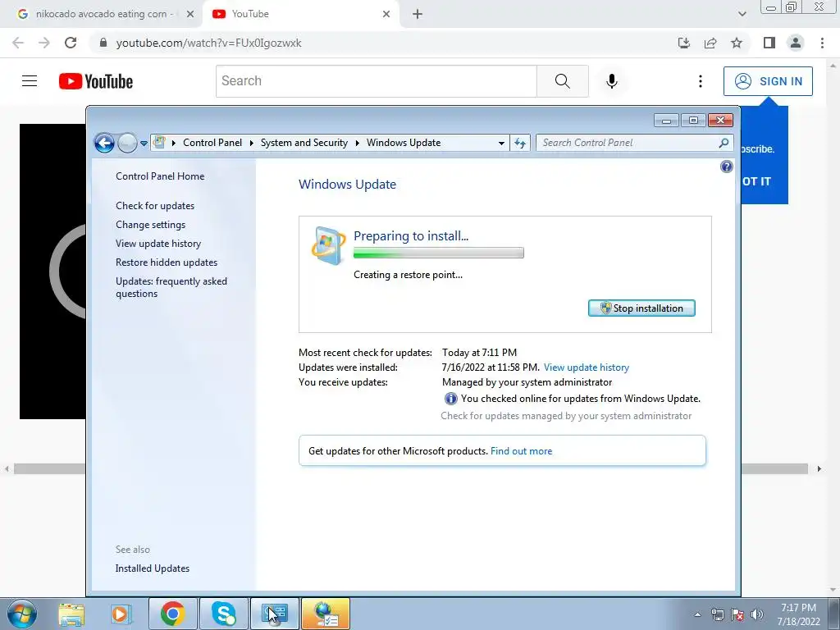Open the YouTube hamburger guide menu
The image size is (840, 630).
pos(30,81)
